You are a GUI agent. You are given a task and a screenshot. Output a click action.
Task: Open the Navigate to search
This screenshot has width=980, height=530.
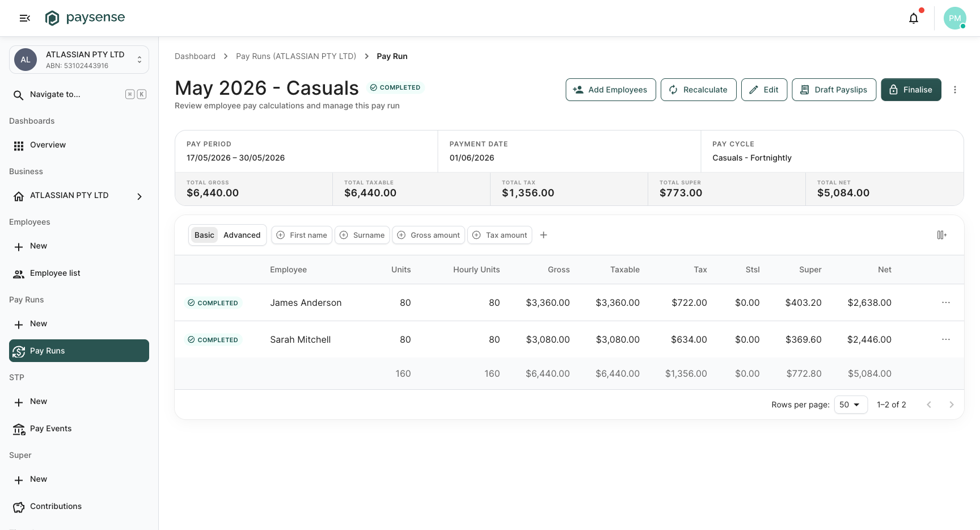[79, 94]
